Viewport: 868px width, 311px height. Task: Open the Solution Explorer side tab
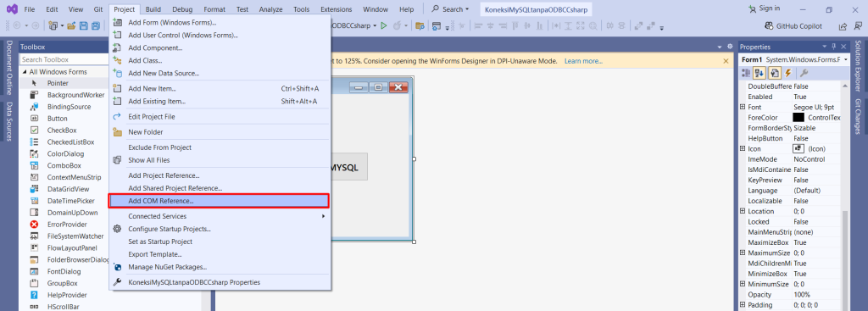[858, 65]
